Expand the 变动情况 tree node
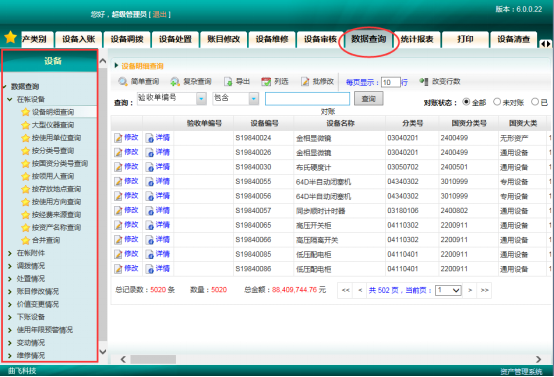Image resolution: width=554 pixels, height=377 pixels. [x=10, y=343]
